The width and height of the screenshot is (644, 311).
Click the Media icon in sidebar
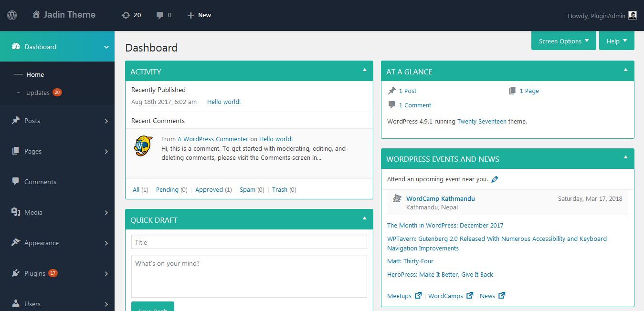click(16, 212)
